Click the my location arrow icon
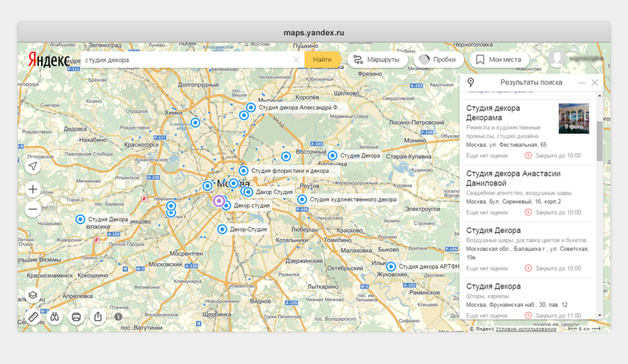This screenshot has width=628, height=364. click(x=33, y=166)
